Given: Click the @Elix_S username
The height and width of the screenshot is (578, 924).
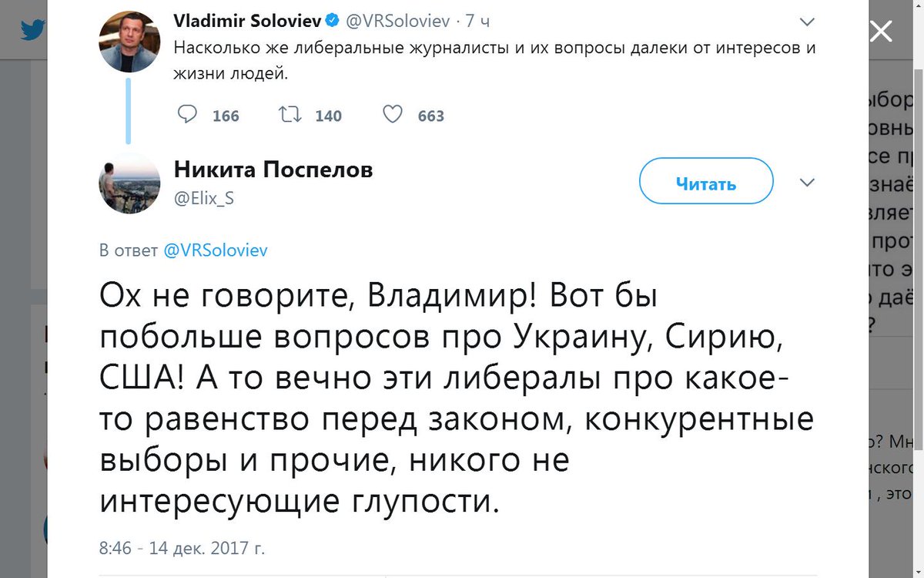Looking at the screenshot, I should pyautogui.click(x=204, y=199).
